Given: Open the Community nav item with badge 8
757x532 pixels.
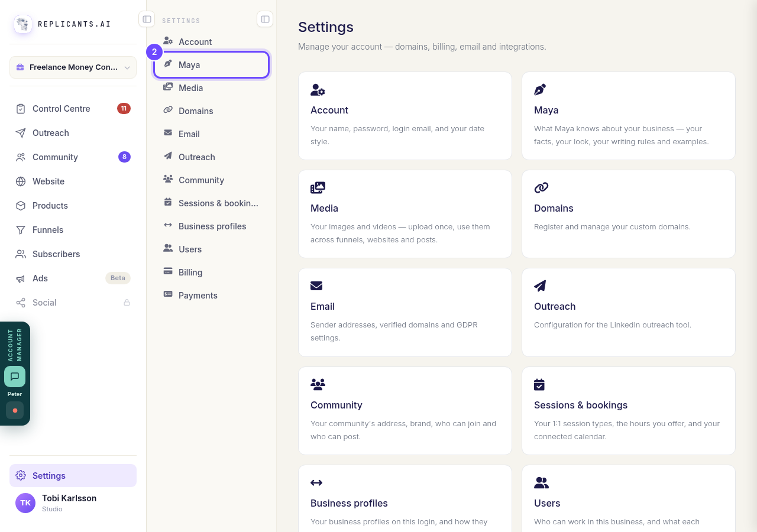Looking at the screenshot, I should pyautogui.click(x=73, y=157).
